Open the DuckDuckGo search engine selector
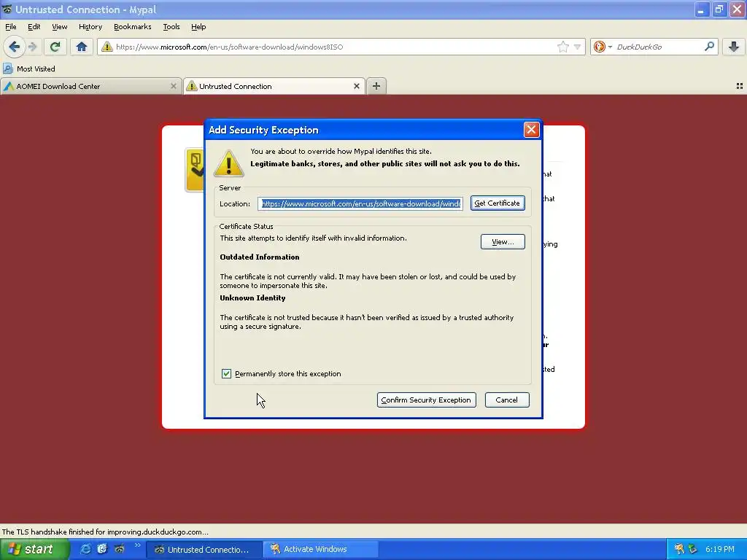 [603, 47]
